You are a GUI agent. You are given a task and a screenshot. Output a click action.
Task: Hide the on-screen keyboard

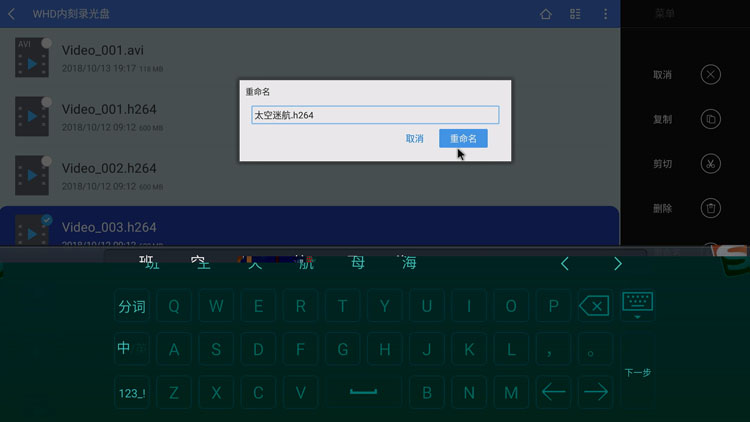point(637,304)
